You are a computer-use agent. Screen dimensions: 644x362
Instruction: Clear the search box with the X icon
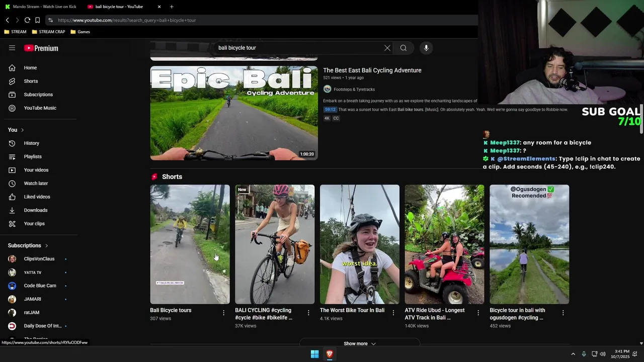[x=387, y=48]
